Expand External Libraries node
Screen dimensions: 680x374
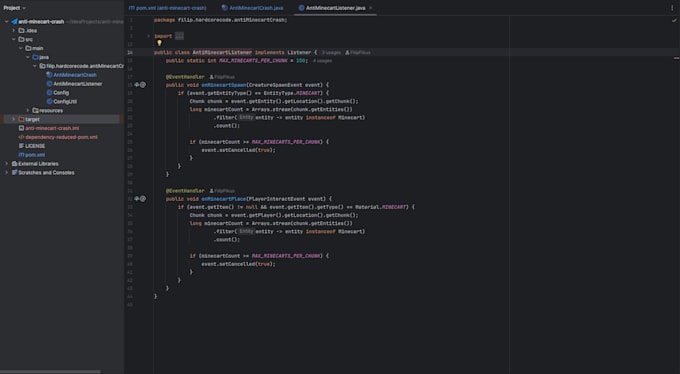pos(7,164)
